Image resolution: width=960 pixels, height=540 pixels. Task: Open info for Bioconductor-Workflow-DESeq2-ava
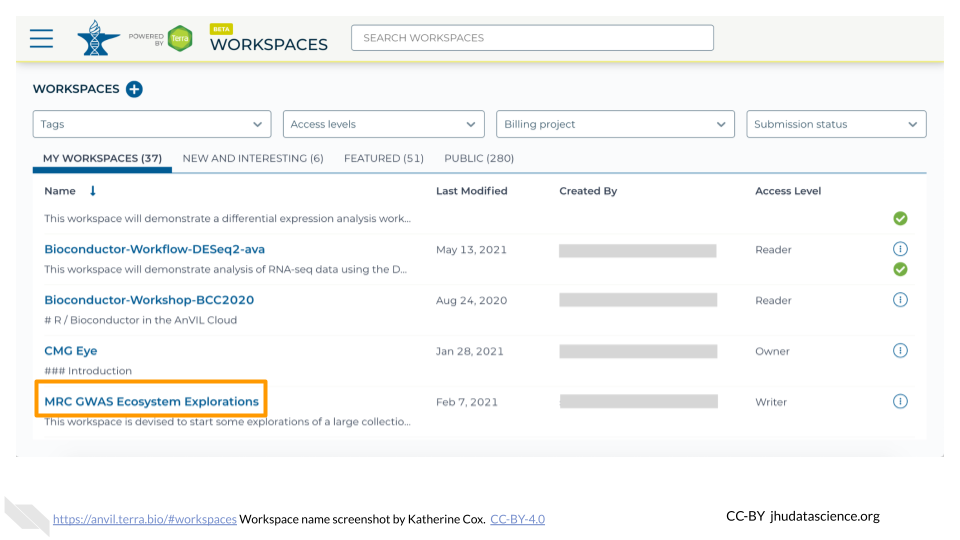pyautogui.click(x=900, y=249)
